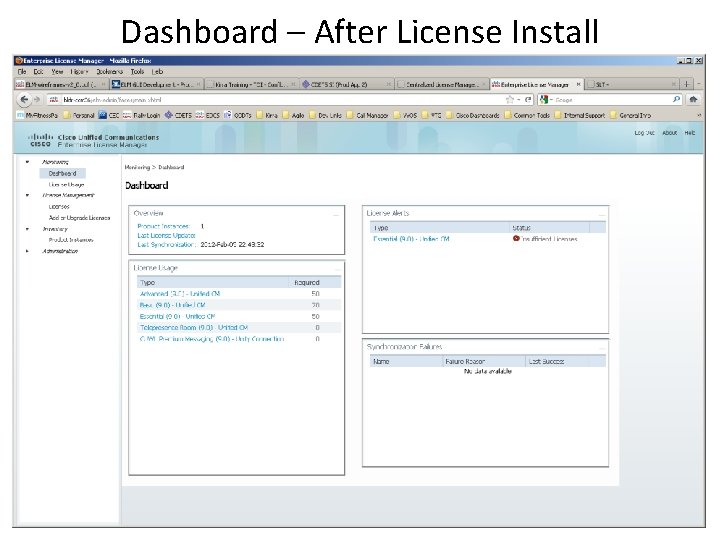Open the Common Tools bookmarks folder

pyautogui.click(x=527, y=115)
